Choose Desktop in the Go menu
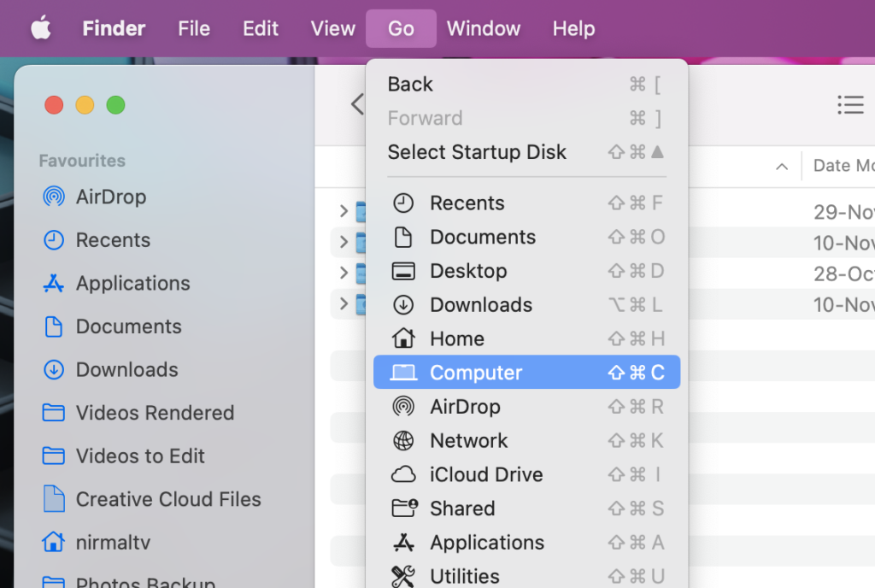 click(x=526, y=271)
